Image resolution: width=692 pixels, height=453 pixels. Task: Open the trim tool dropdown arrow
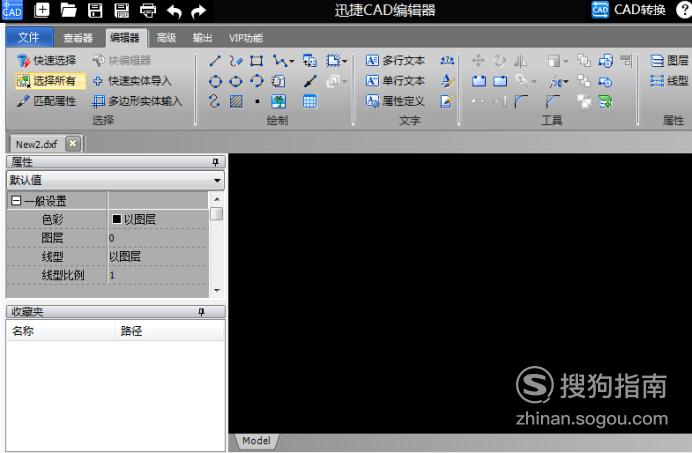tap(566, 82)
